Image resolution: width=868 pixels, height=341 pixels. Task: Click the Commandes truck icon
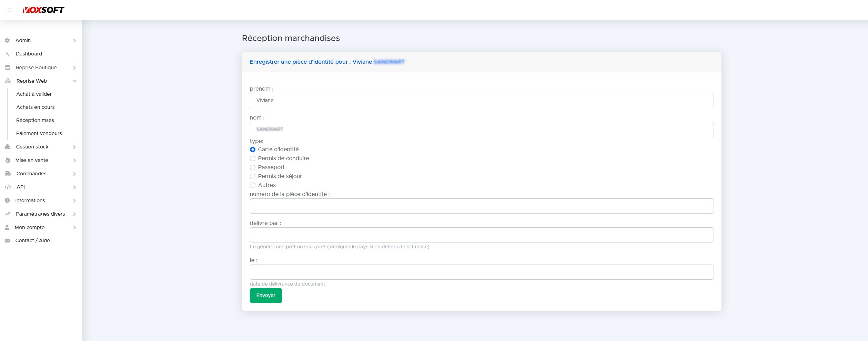[x=8, y=174]
